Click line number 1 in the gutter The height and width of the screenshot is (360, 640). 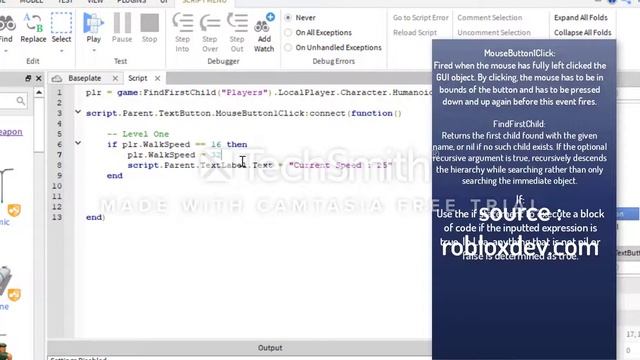tap(60, 92)
